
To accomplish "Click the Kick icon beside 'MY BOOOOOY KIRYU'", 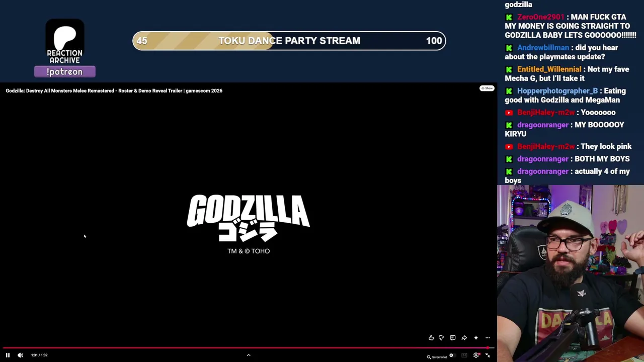I will tap(509, 125).
